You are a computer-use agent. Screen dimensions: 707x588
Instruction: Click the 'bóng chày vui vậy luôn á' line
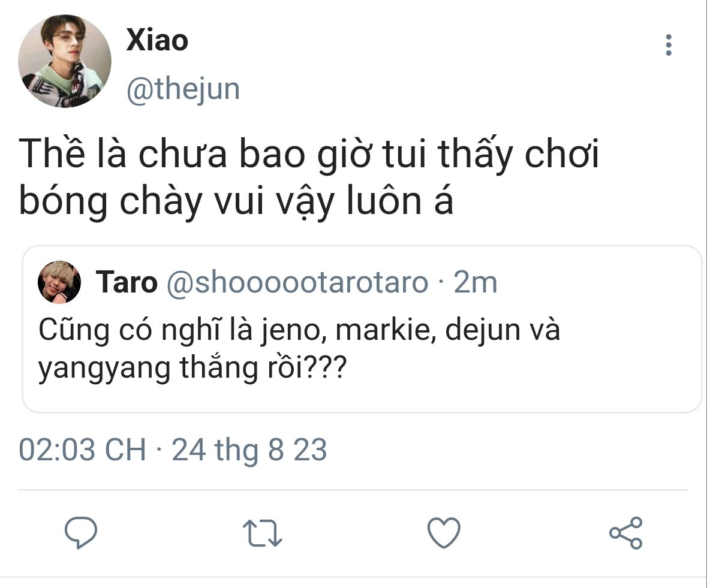pyautogui.click(x=236, y=201)
